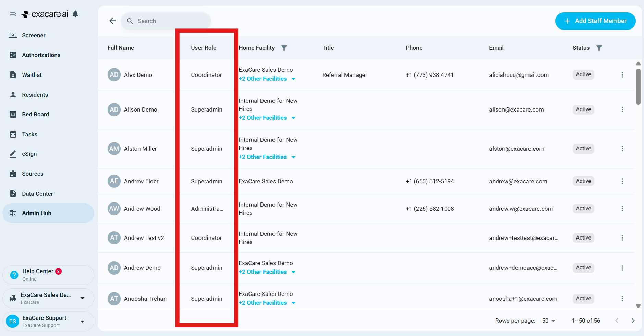Viewport: 644px width, 336px height.
Task: Open eSign in sidebar
Action: point(48,154)
